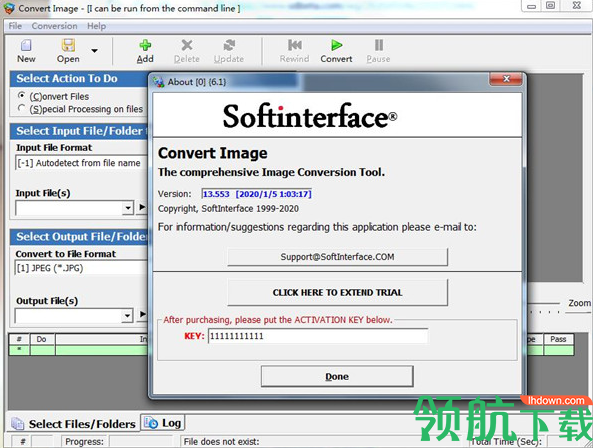Click the New toolbar icon
593x448 pixels.
tap(26, 45)
